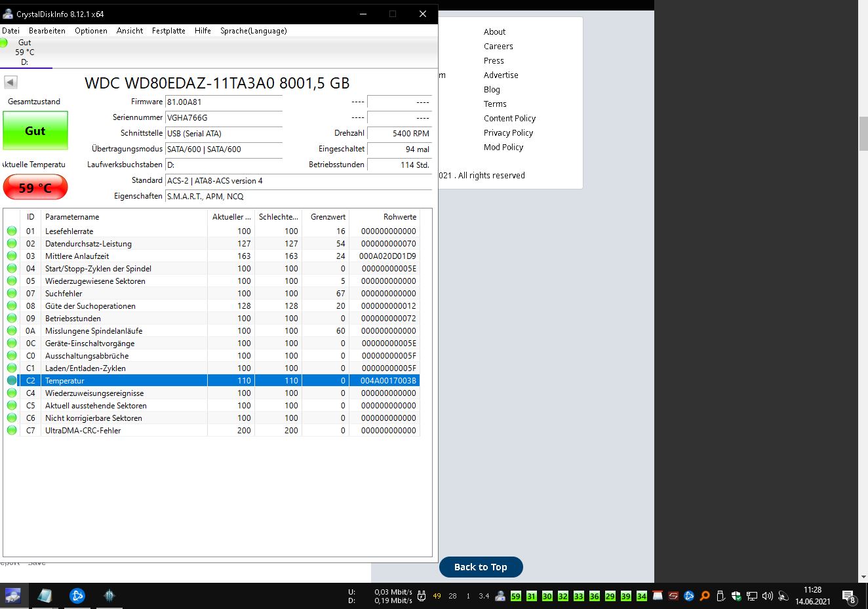The width and height of the screenshot is (868, 609).
Task: Open the network tray icon
Action: coord(752,596)
